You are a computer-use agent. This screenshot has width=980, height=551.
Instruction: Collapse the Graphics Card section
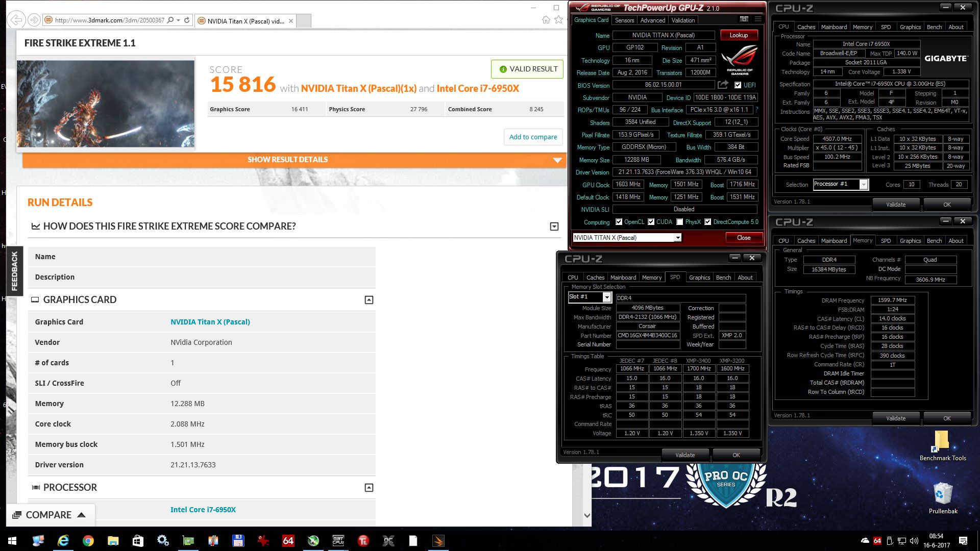369,300
